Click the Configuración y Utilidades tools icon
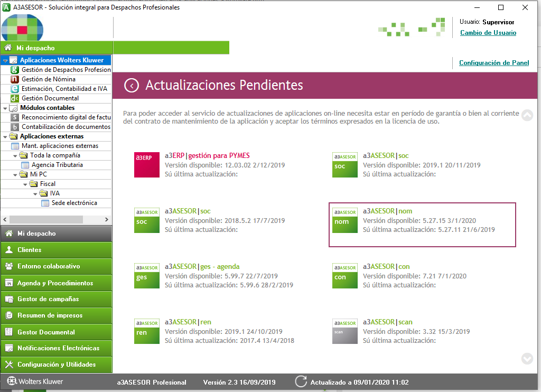The image size is (541, 392). [x=10, y=365]
